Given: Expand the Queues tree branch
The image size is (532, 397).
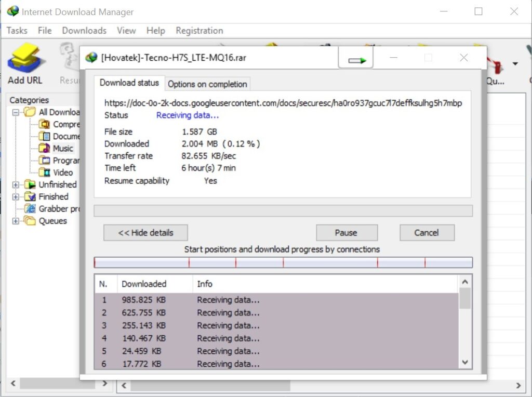Looking at the screenshot, I should 16,221.
